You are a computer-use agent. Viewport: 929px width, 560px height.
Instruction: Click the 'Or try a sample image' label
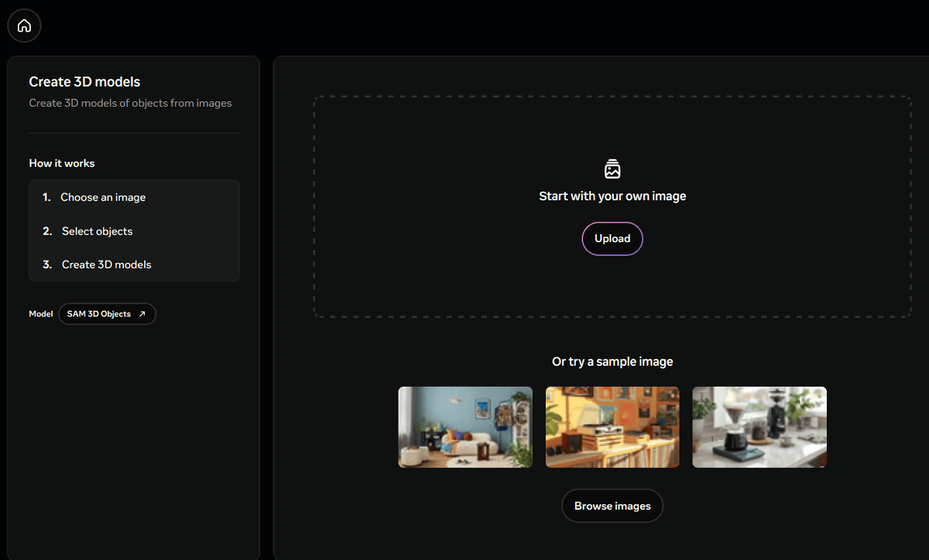click(x=612, y=361)
